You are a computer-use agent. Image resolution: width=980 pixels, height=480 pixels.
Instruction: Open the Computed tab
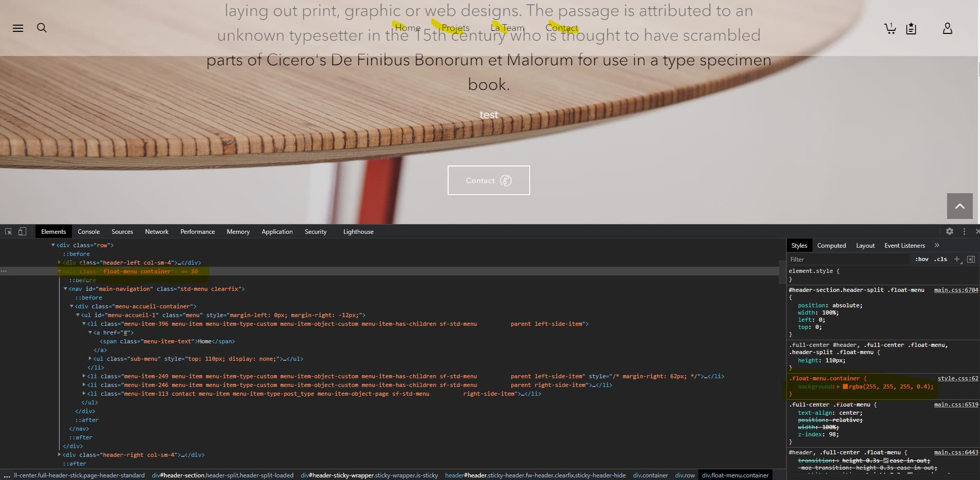(x=831, y=246)
